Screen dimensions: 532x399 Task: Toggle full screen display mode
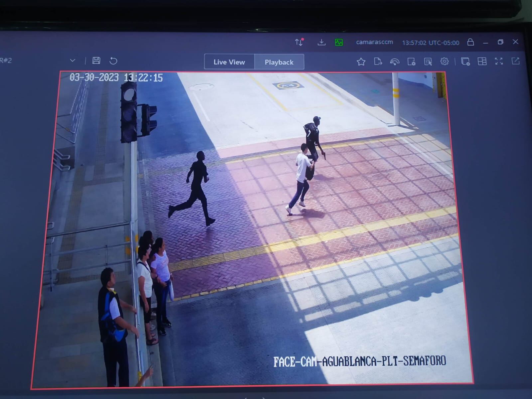tap(499, 61)
